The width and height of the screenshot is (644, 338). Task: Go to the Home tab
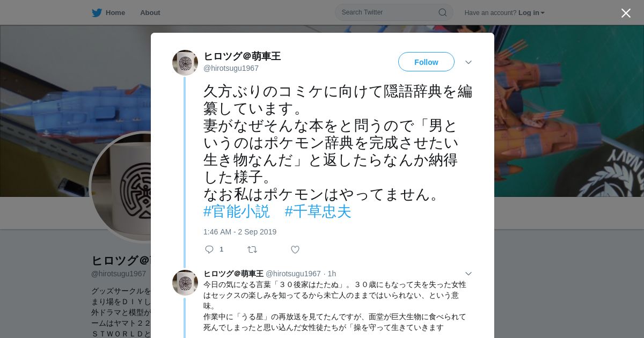pyautogui.click(x=108, y=12)
